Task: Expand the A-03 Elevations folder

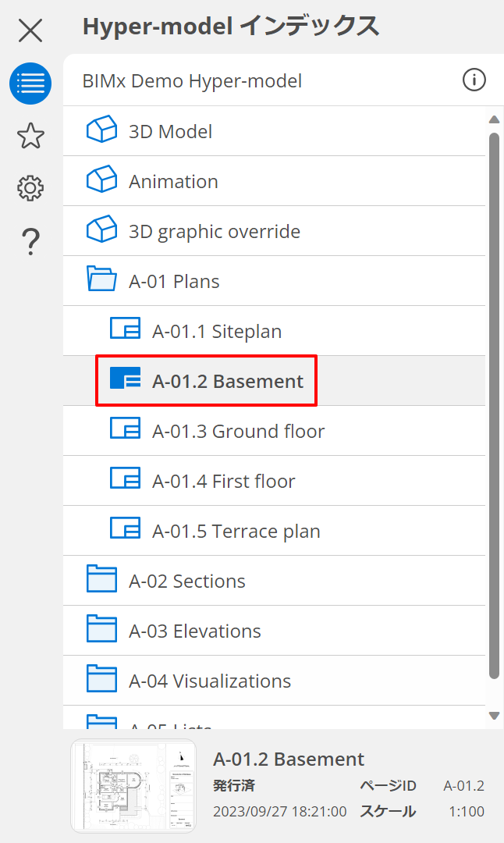Action: click(x=101, y=630)
